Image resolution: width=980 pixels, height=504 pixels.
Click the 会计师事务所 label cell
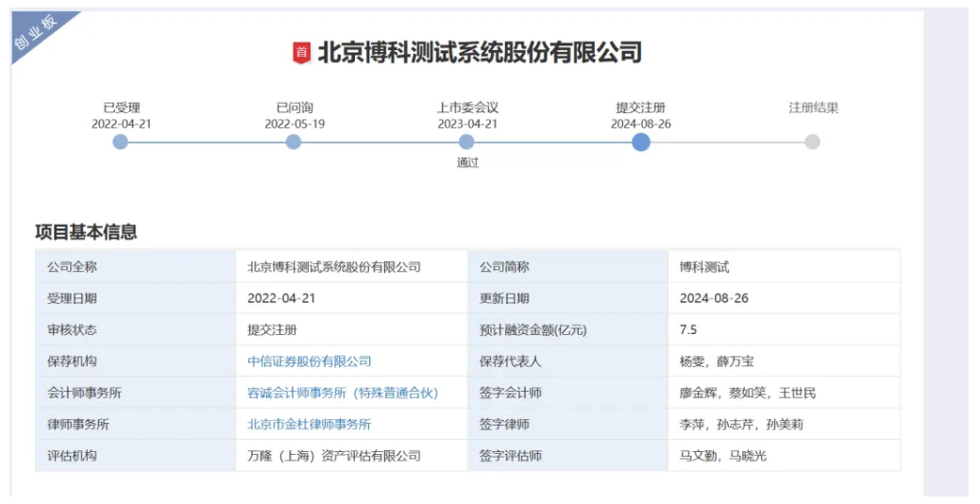pyautogui.click(x=136, y=393)
